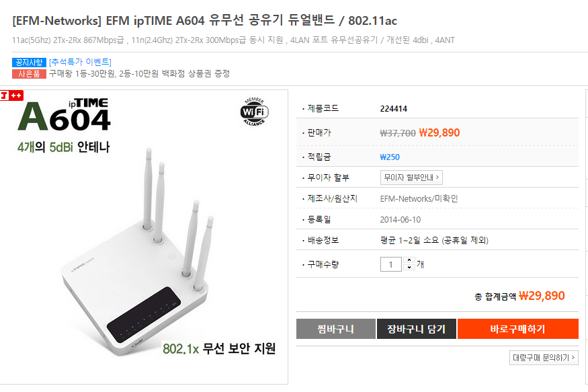Open the 추석특가 이벤트 notice link
Screen dimensions: 588x392
80,62
